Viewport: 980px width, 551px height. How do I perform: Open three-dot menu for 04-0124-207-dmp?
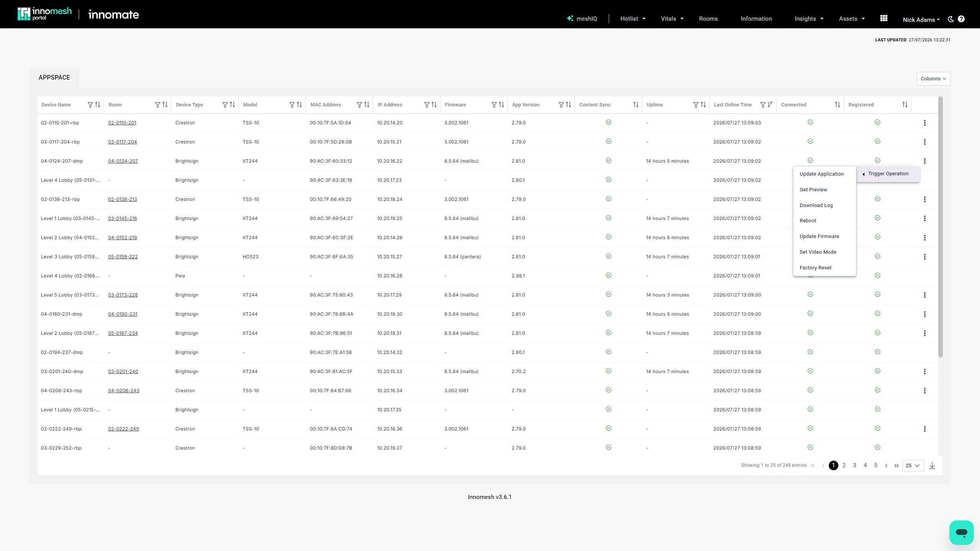tap(925, 161)
